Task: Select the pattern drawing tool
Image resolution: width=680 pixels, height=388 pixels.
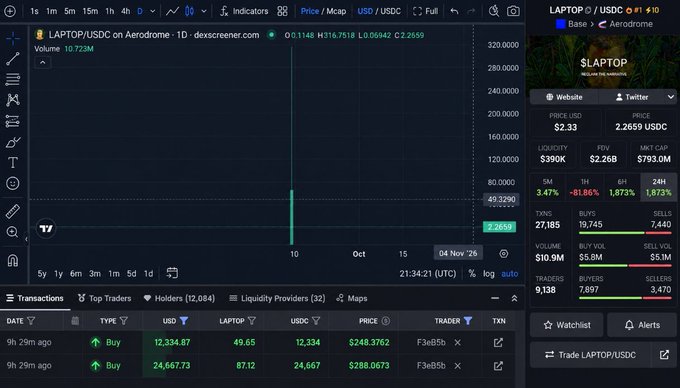Action: (x=13, y=100)
